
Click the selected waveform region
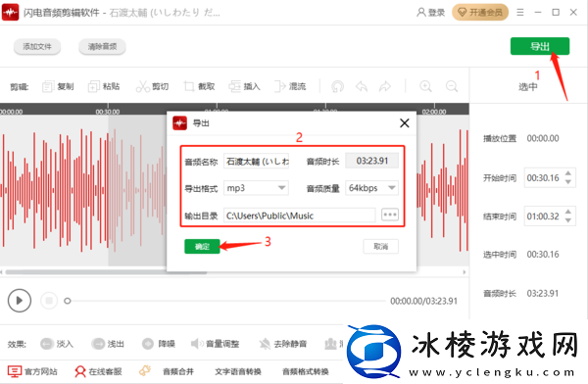137,189
